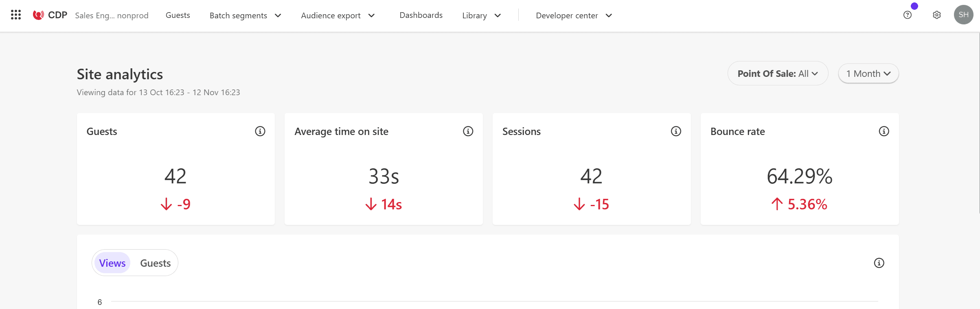Change the 1 Month time range
980x309 pixels.
[x=868, y=74]
